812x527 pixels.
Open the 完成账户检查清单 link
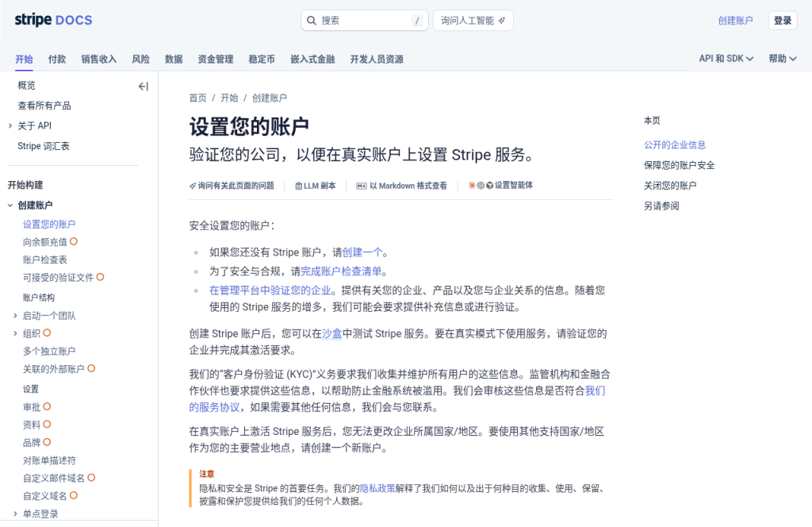click(341, 271)
